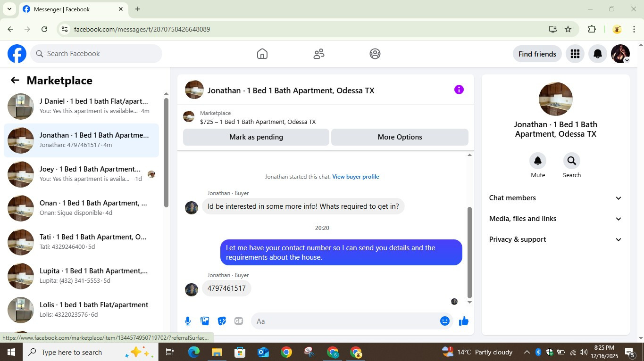The height and width of the screenshot is (361, 644).
Task: Choose a GIF icon
Action: click(239, 321)
